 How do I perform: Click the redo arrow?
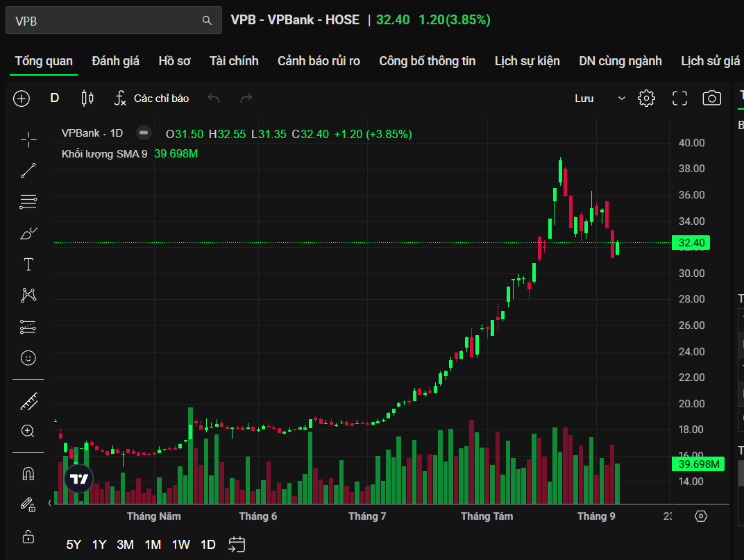coord(246,99)
